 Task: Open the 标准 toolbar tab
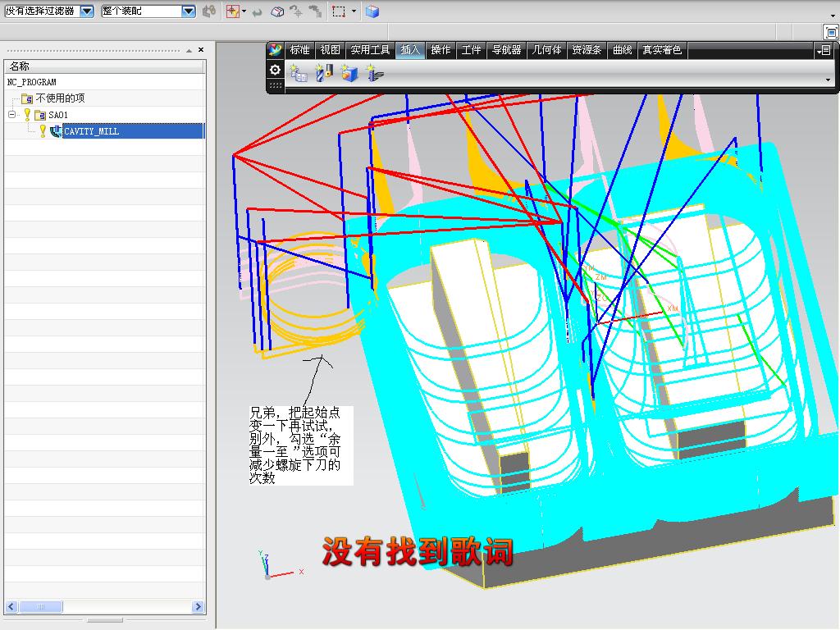(300, 50)
